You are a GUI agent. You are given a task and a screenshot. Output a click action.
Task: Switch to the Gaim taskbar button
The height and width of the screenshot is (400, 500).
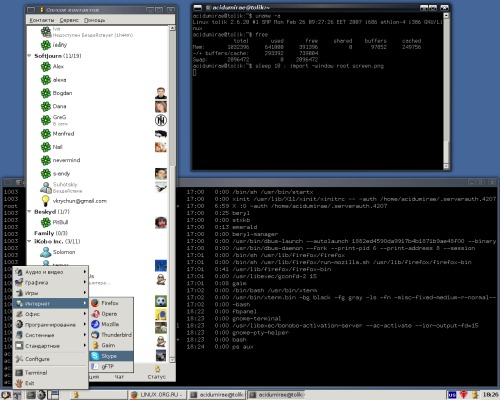tap(99, 395)
